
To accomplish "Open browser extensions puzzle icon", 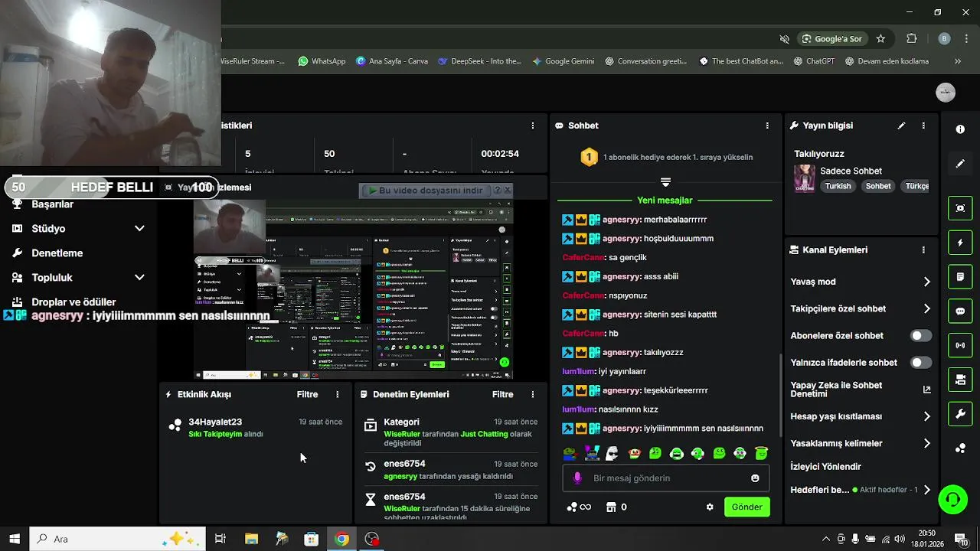I will pyautogui.click(x=911, y=38).
